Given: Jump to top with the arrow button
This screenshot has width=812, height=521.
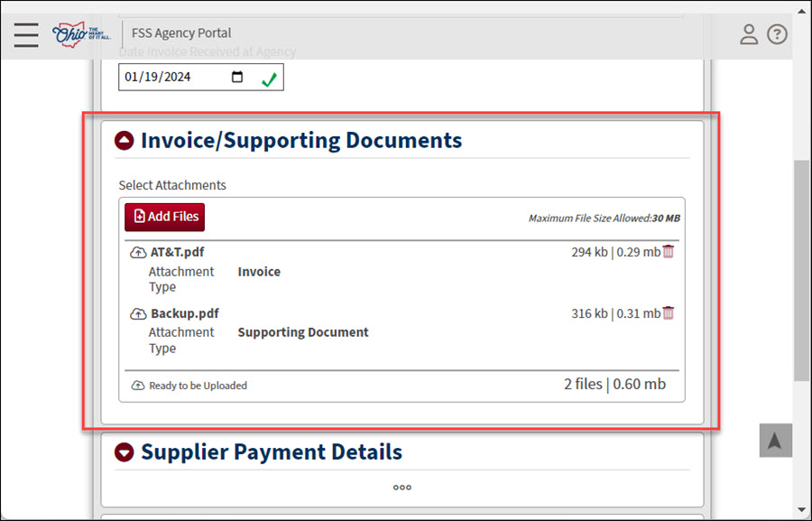Looking at the screenshot, I should 775,441.
